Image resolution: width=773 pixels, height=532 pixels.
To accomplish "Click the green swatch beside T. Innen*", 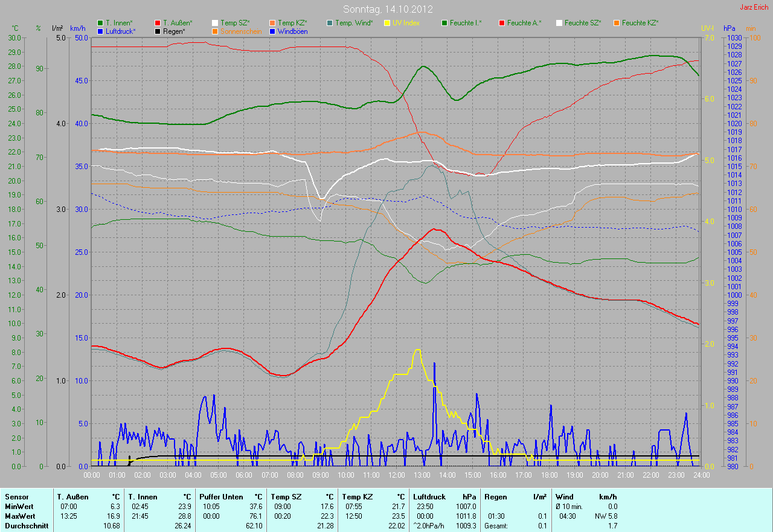I will [100, 23].
